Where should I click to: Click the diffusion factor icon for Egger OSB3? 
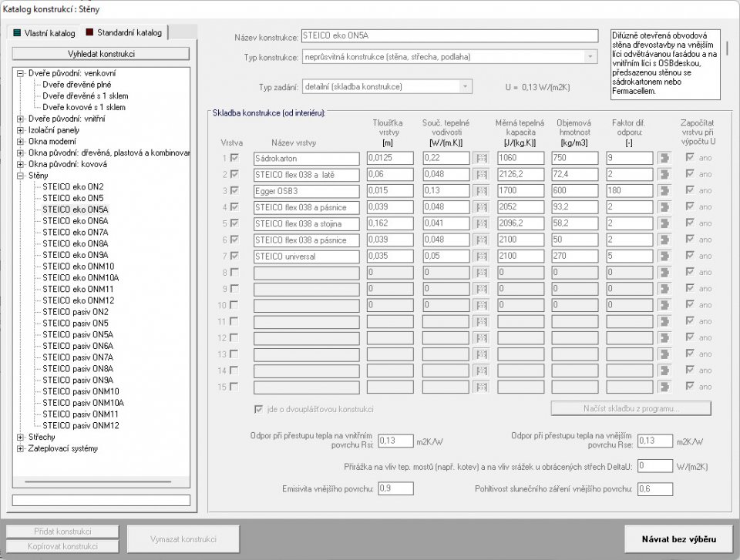click(664, 190)
